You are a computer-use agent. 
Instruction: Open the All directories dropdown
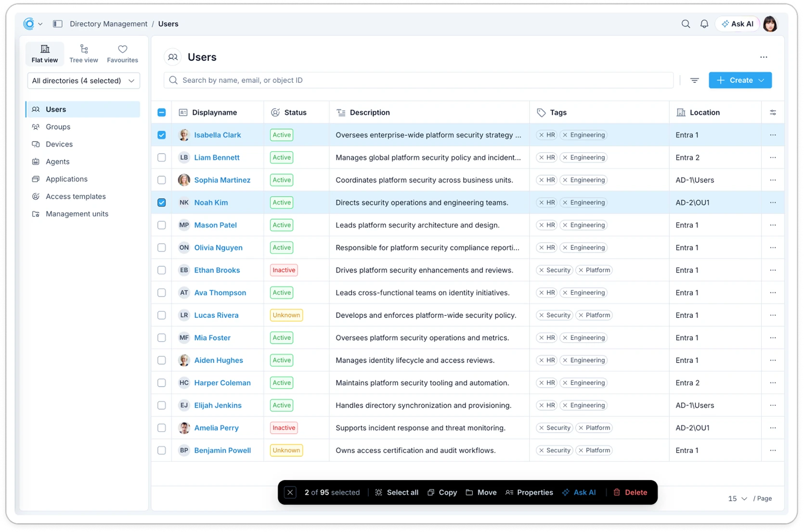coord(84,80)
